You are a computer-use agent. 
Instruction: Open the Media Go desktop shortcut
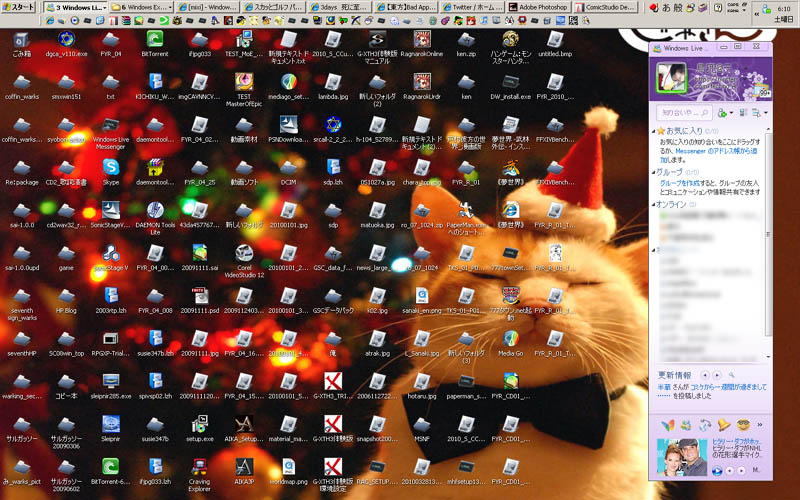tap(510, 343)
